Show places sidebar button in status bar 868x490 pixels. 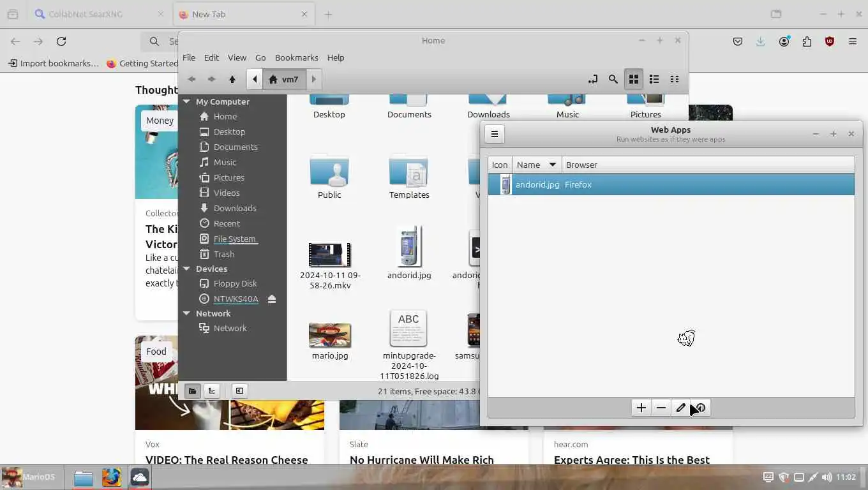(193, 391)
